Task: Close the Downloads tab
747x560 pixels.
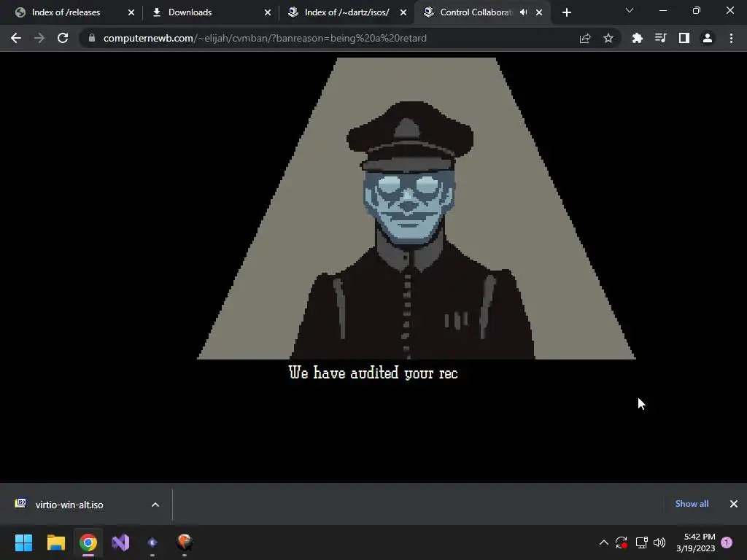Action: point(267,12)
